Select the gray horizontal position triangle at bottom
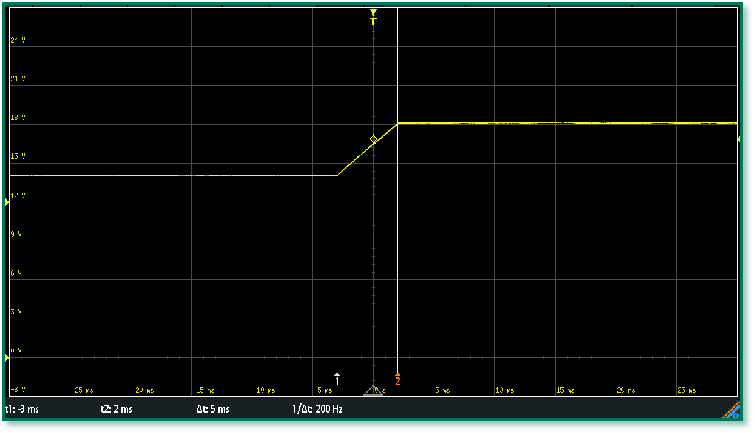Screen dimensions: 755x433 (x=373, y=391)
